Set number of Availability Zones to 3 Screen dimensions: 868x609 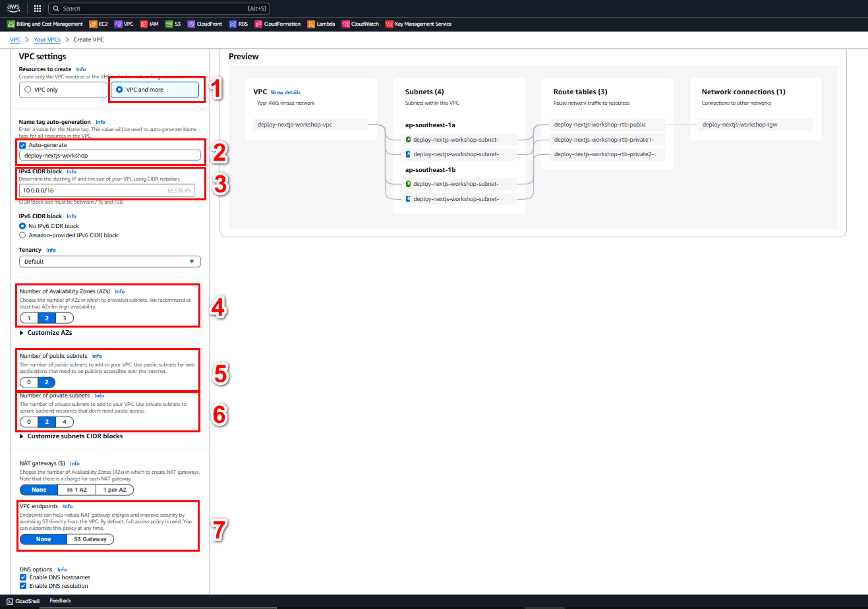click(65, 318)
